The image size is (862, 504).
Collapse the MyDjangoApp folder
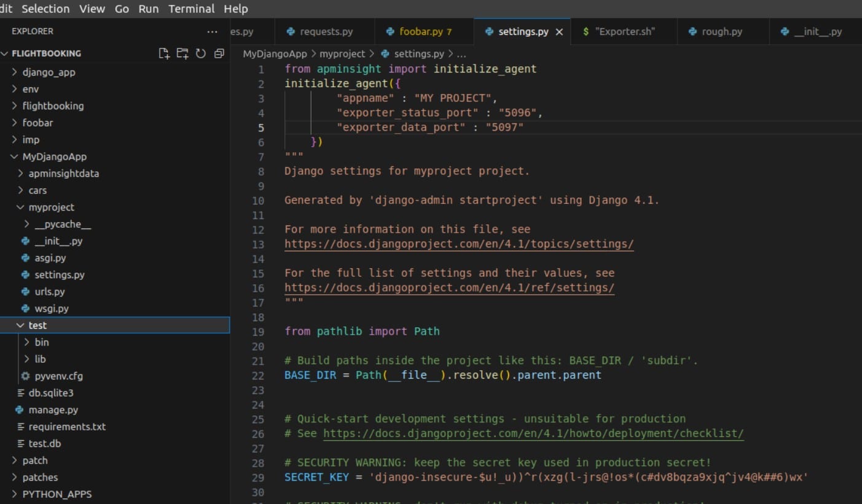click(x=15, y=157)
